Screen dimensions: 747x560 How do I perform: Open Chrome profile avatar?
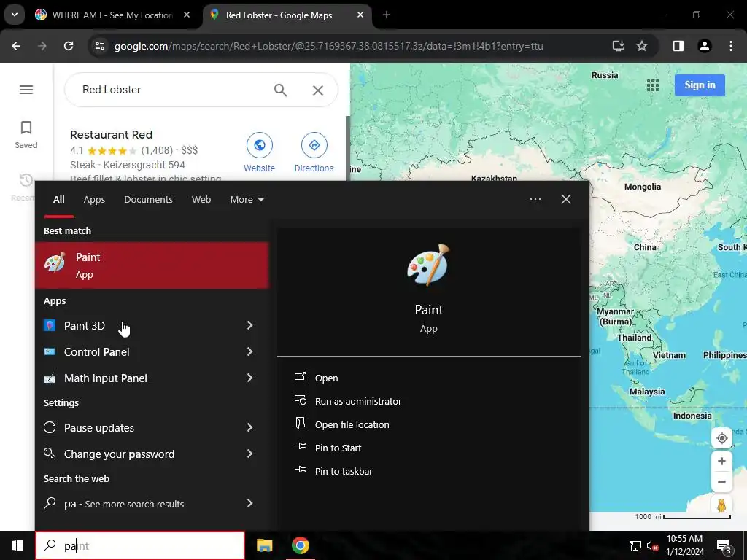coord(705,46)
